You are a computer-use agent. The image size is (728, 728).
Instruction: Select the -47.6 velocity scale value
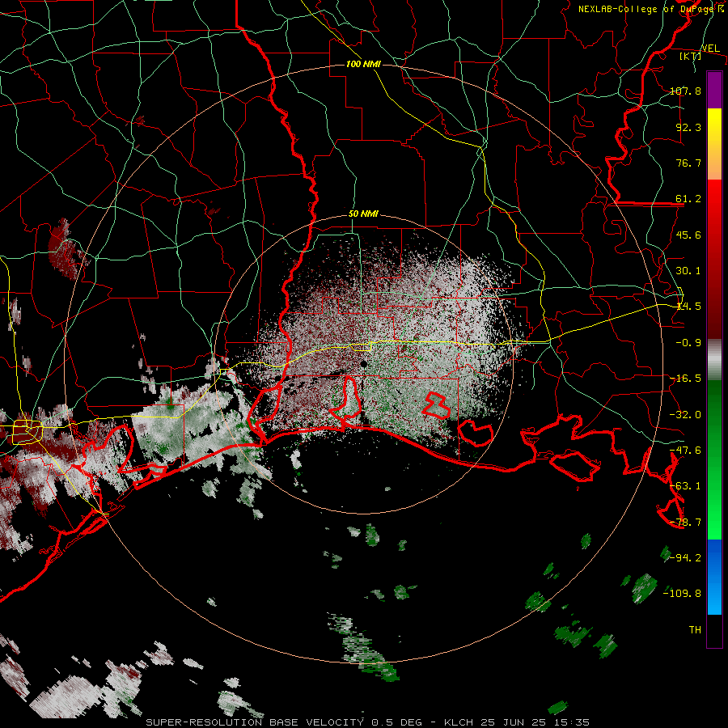pyautogui.click(x=686, y=450)
